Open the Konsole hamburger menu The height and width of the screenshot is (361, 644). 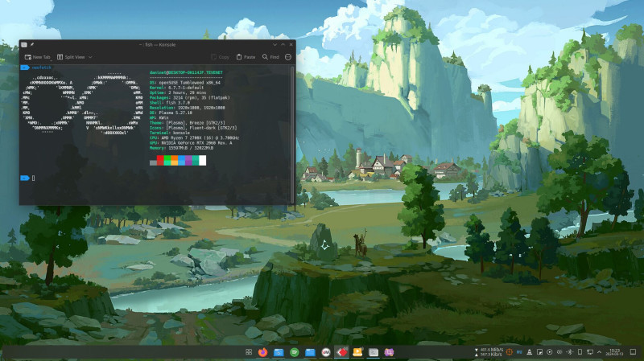(x=288, y=57)
